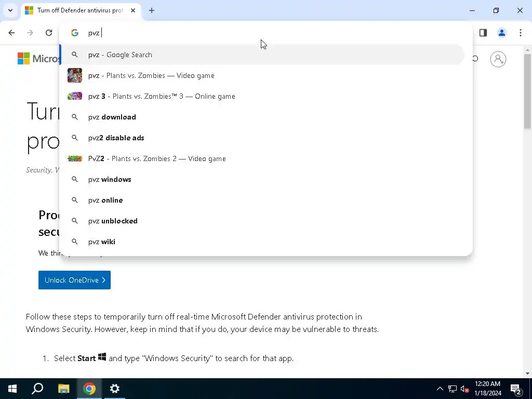Open File Explorer from taskbar

(x=63, y=389)
